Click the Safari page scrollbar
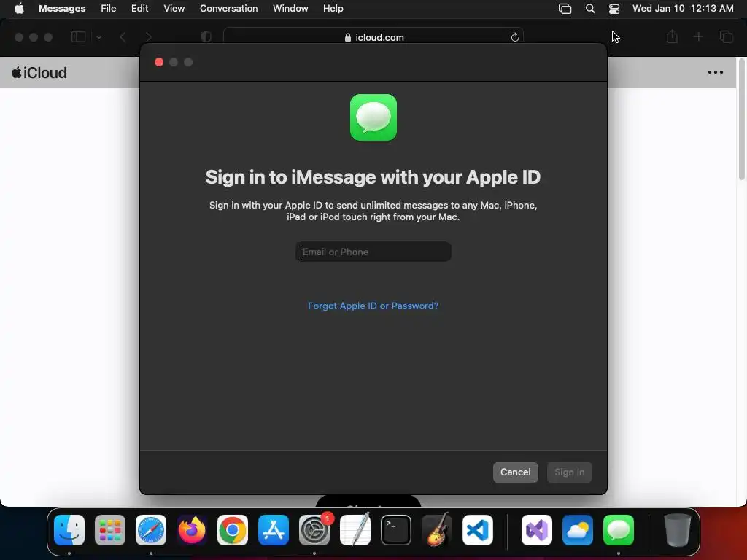The width and height of the screenshot is (747, 560). [x=741, y=120]
